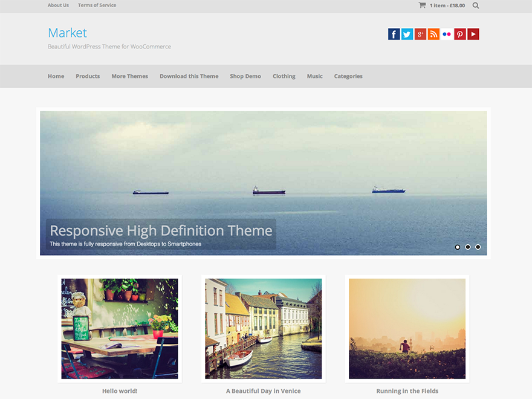The height and width of the screenshot is (399, 532).
Task: Open the Facebook social icon
Action: [x=394, y=34]
